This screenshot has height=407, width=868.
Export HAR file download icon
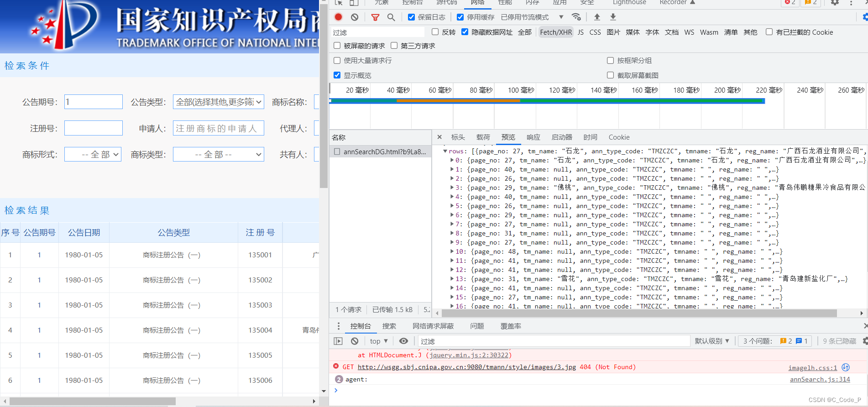point(613,17)
